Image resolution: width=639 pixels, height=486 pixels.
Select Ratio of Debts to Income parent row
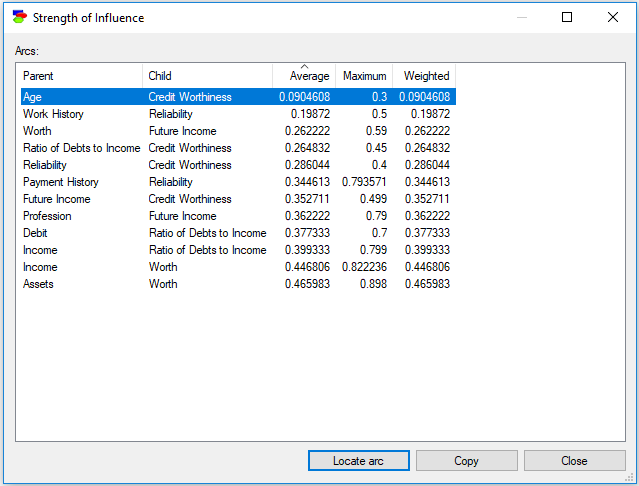[238, 148]
